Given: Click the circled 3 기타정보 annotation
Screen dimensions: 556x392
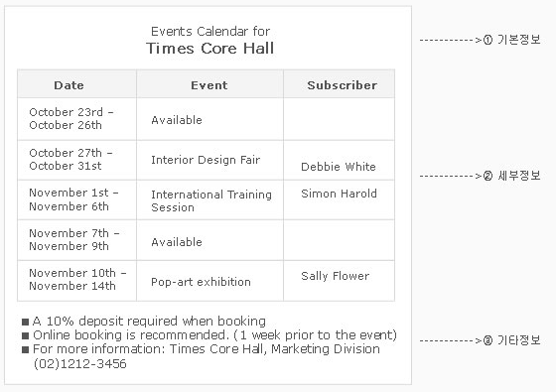Looking at the screenshot, I should tap(511, 340).
